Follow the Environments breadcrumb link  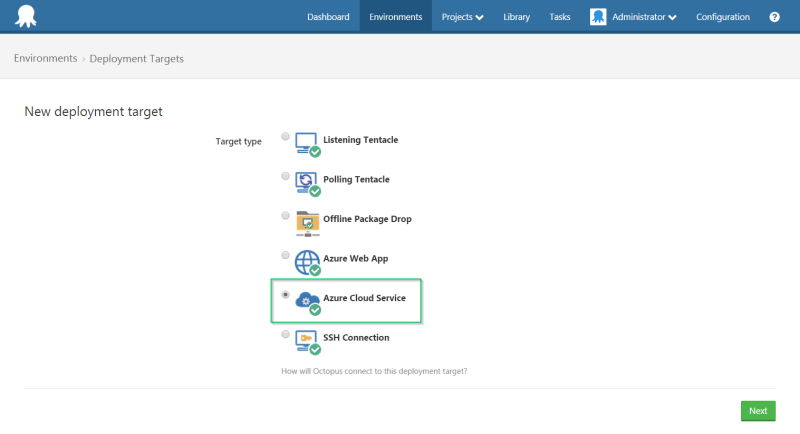click(45, 59)
